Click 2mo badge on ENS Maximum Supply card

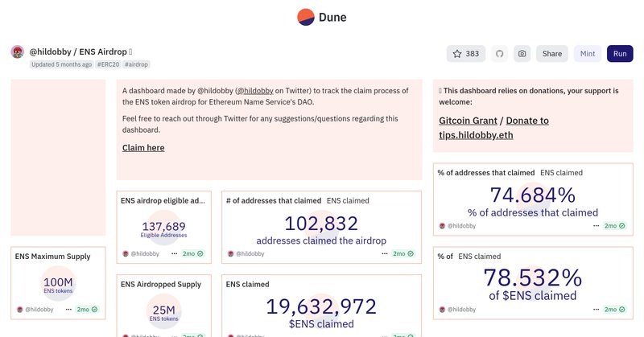(88, 310)
